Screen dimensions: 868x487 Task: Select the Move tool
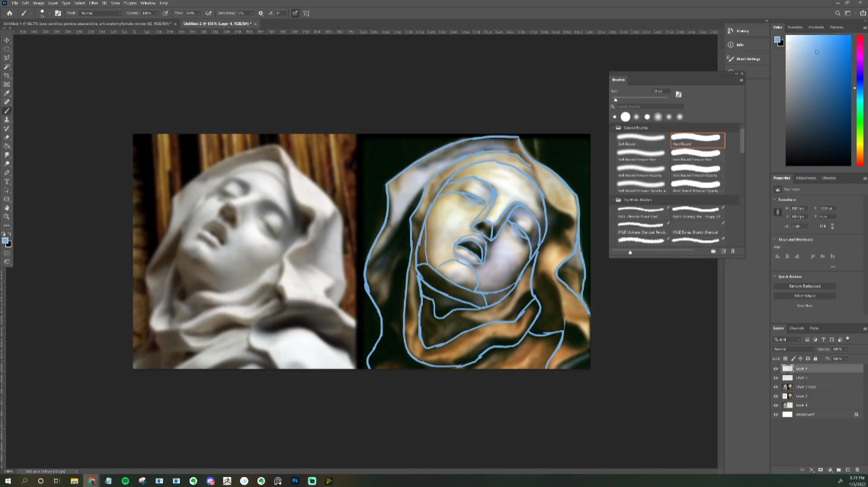[x=7, y=40]
